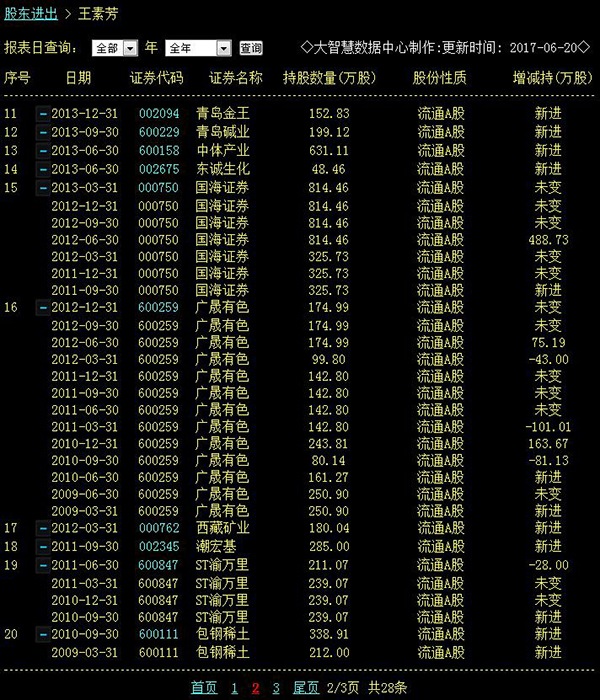
Task: Collapse row 18 潮宏基 expander
Action: (43, 547)
